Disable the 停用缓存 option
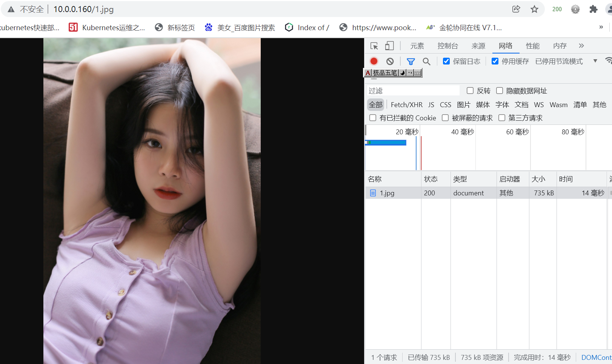Screen dimensions: 612x364 coord(495,61)
